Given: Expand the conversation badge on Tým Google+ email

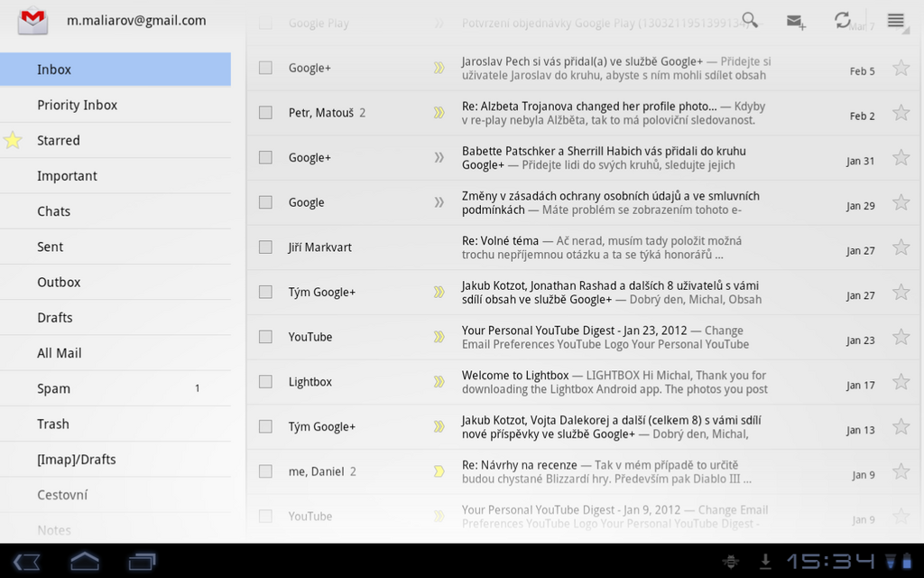Looking at the screenshot, I should (x=439, y=292).
